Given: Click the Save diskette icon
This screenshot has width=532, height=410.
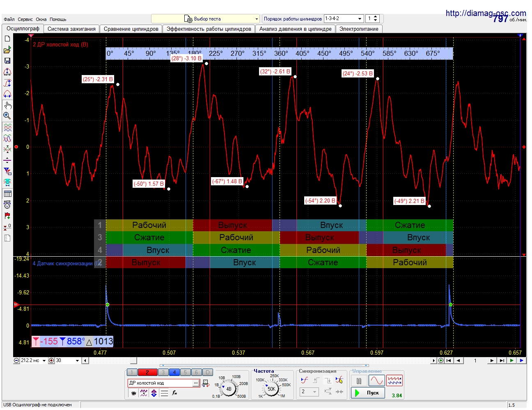Looking at the screenshot, I should (x=7, y=61).
